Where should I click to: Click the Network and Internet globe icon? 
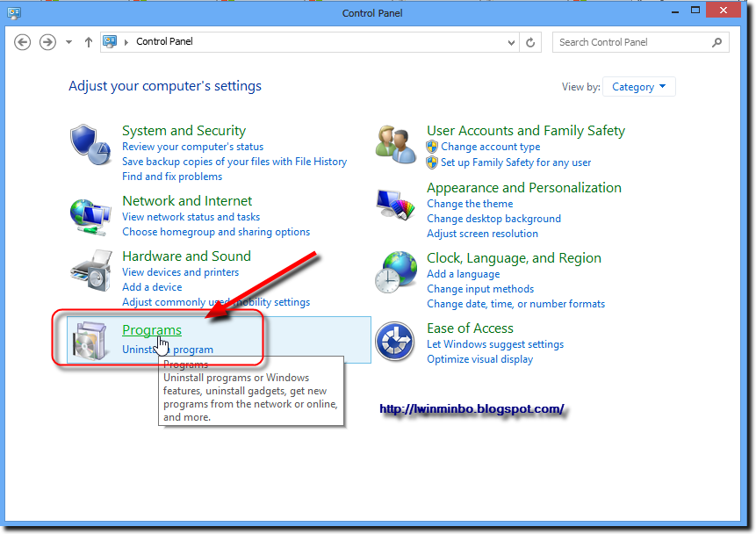pos(90,217)
